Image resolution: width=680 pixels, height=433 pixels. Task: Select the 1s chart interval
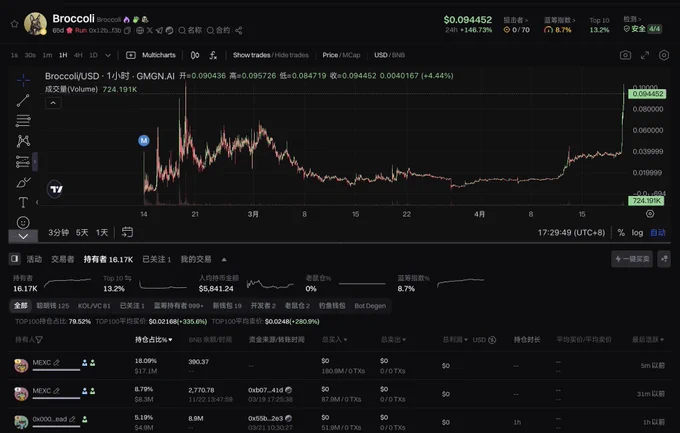click(x=14, y=55)
